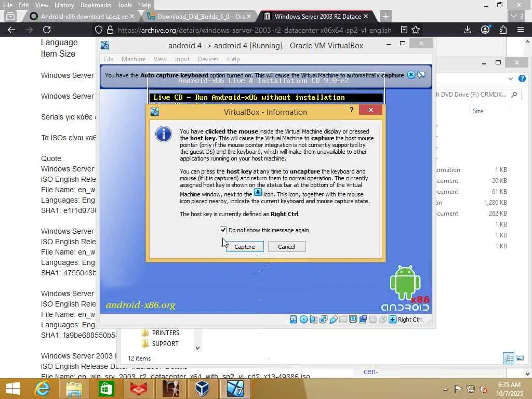Image resolution: width=532 pixels, height=399 pixels.
Task: Click the muted volume icon in system tray
Action: [x=483, y=389]
